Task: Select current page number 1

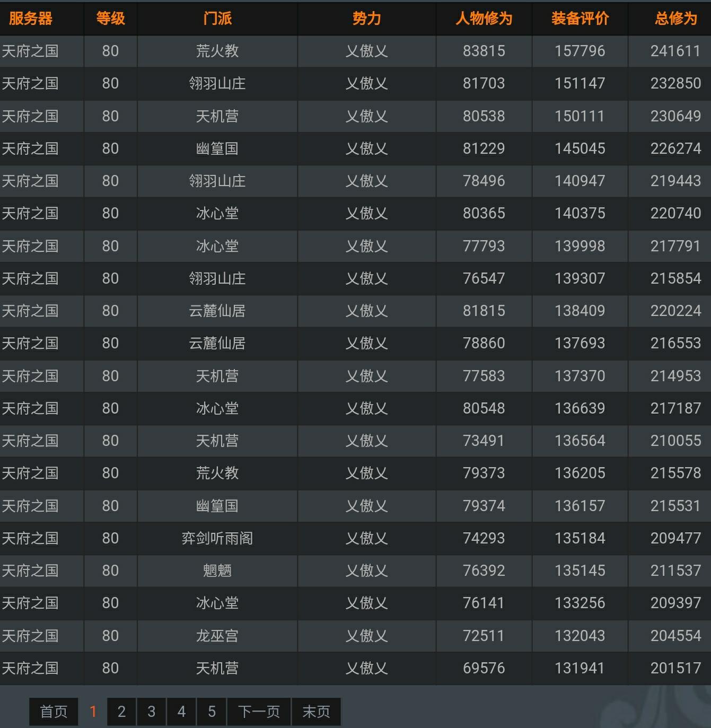Action: 93,711
